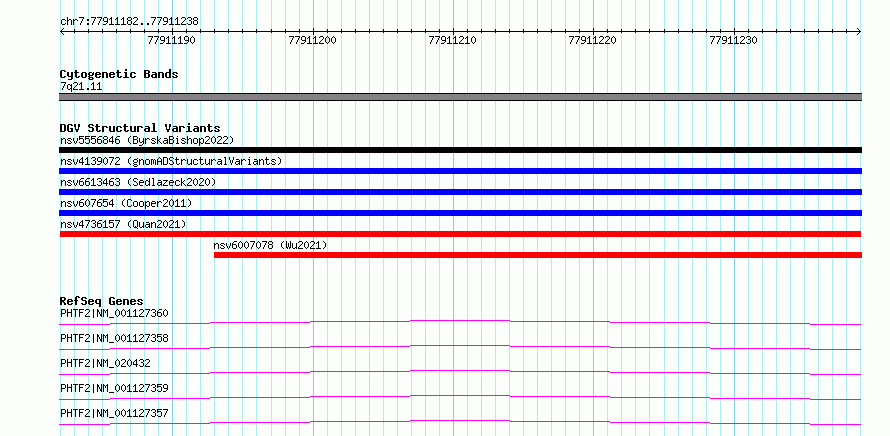Open nsv6613463 (Sedlazeck2020) variant label
Image resolution: width=890 pixels, height=436 pixels.
coord(138,182)
